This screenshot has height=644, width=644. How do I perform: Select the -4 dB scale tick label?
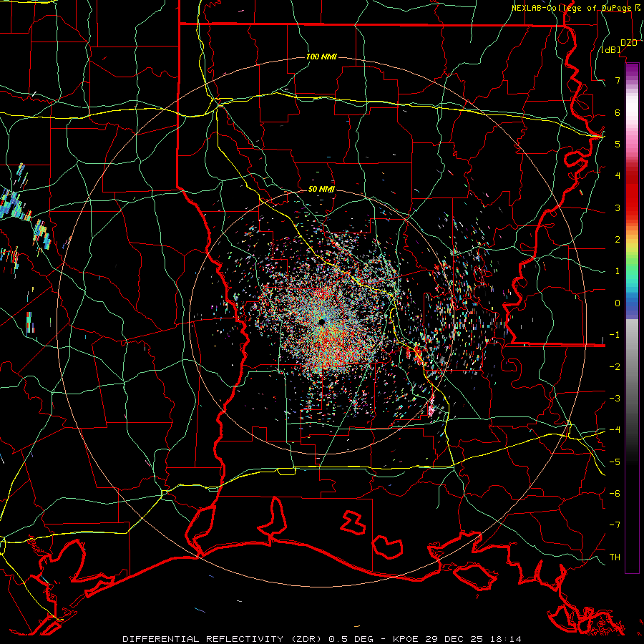(615, 430)
